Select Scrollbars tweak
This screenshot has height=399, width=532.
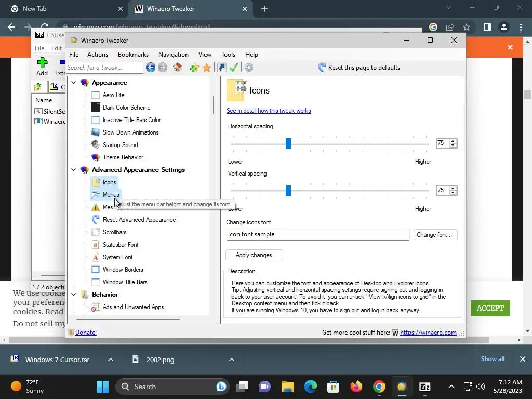pos(115,232)
